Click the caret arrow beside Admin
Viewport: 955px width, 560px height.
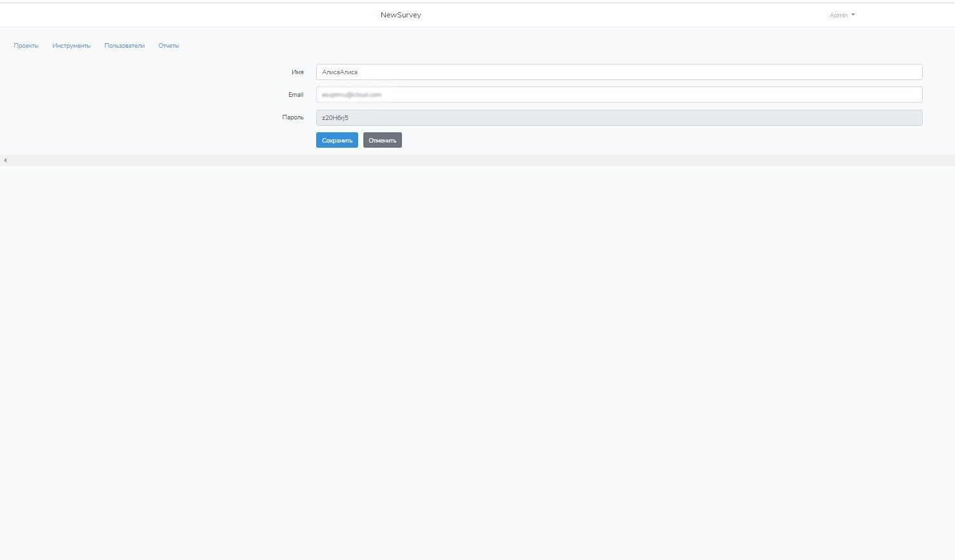pyautogui.click(x=853, y=15)
